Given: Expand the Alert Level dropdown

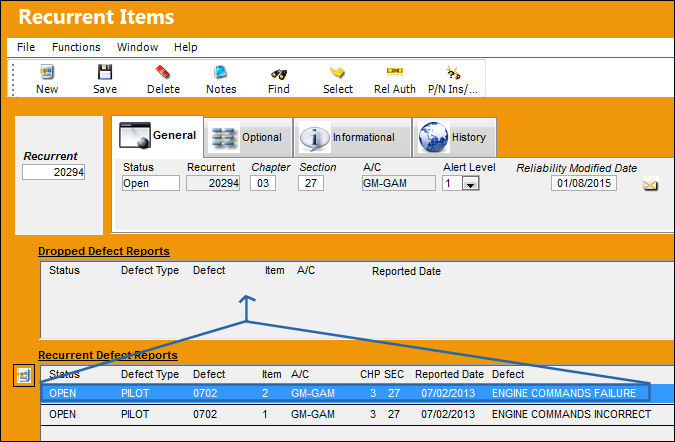Looking at the screenshot, I should (471, 184).
